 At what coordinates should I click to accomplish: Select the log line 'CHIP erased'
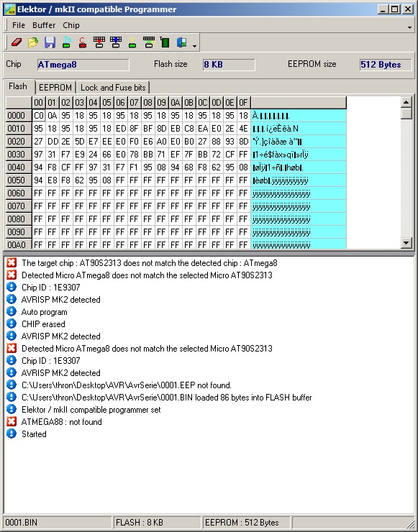click(x=43, y=324)
